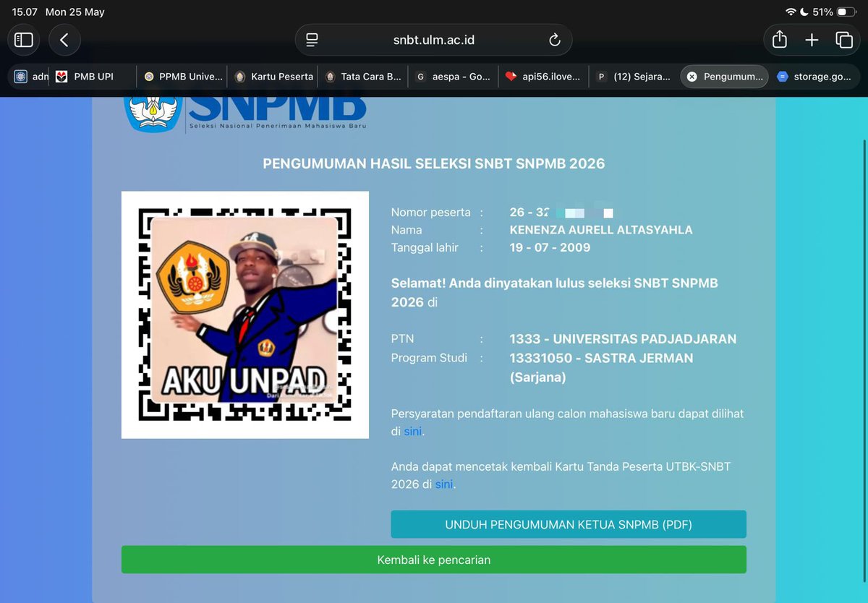The width and height of the screenshot is (868, 603).
Task: Tap the Nomor peserta label
Action: pos(431,213)
